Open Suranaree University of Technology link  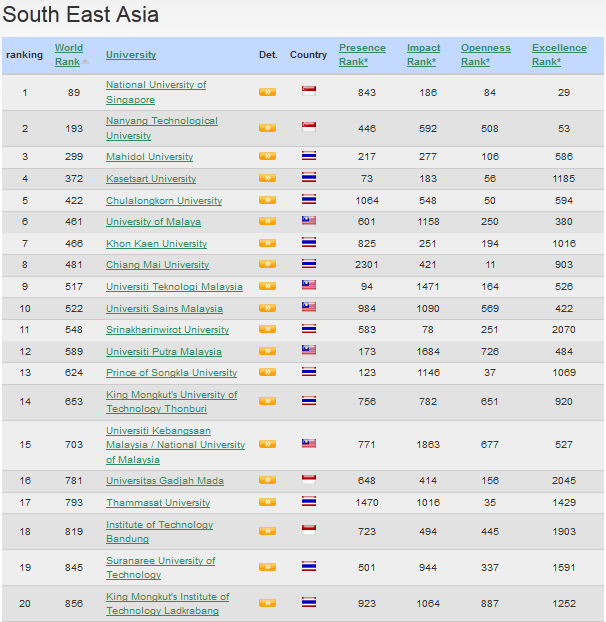160,568
